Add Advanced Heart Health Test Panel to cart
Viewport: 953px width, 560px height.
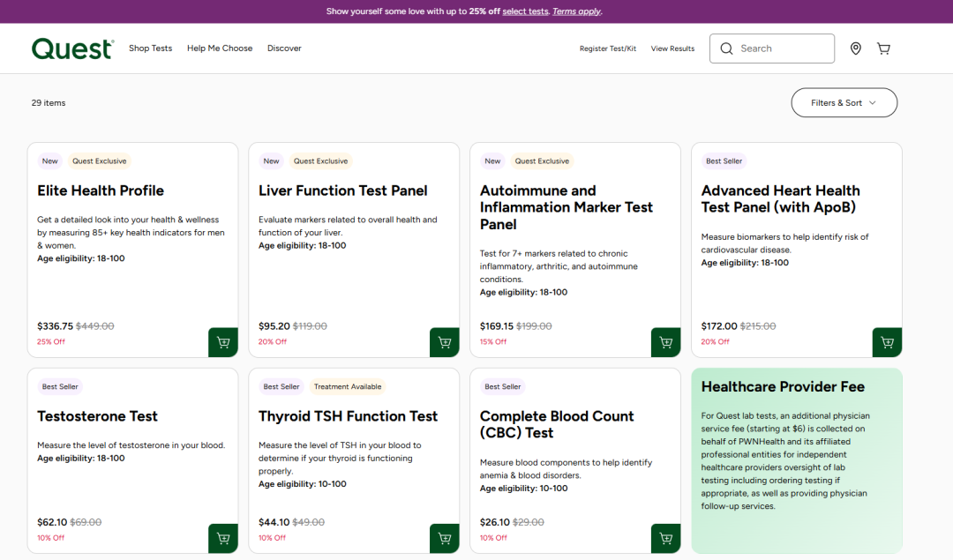coord(887,342)
